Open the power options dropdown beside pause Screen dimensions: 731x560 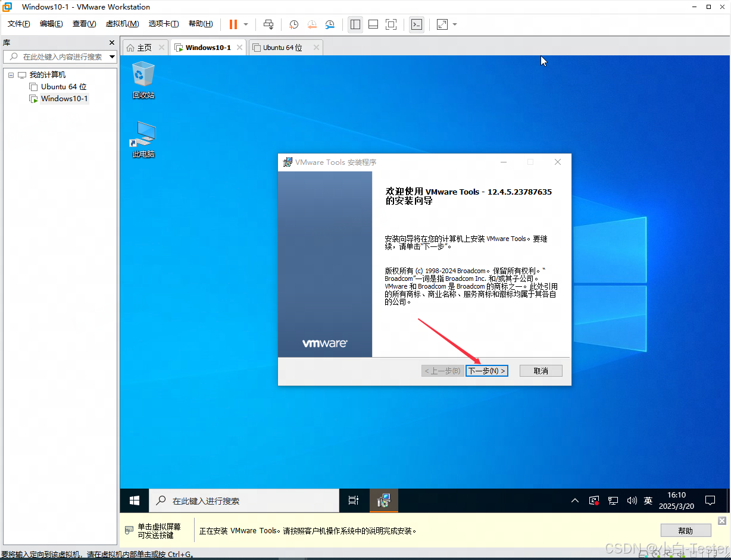pyautogui.click(x=246, y=24)
